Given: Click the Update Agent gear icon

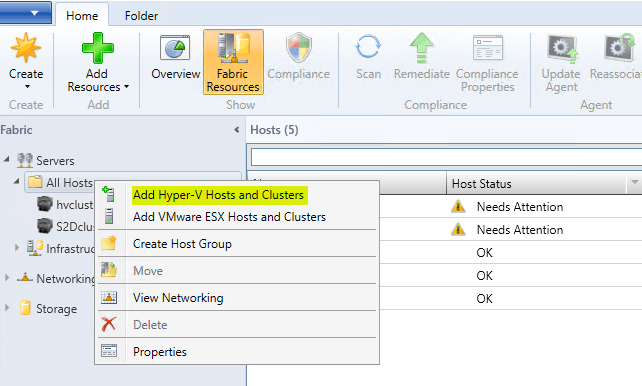Looking at the screenshot, I should tap(563, 49).
